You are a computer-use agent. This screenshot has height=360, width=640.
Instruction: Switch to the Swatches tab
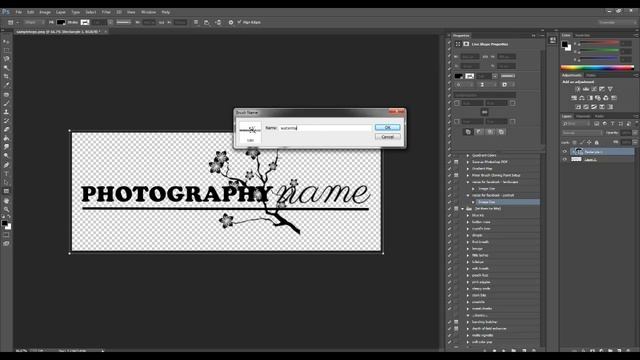[x=582, y=36]
